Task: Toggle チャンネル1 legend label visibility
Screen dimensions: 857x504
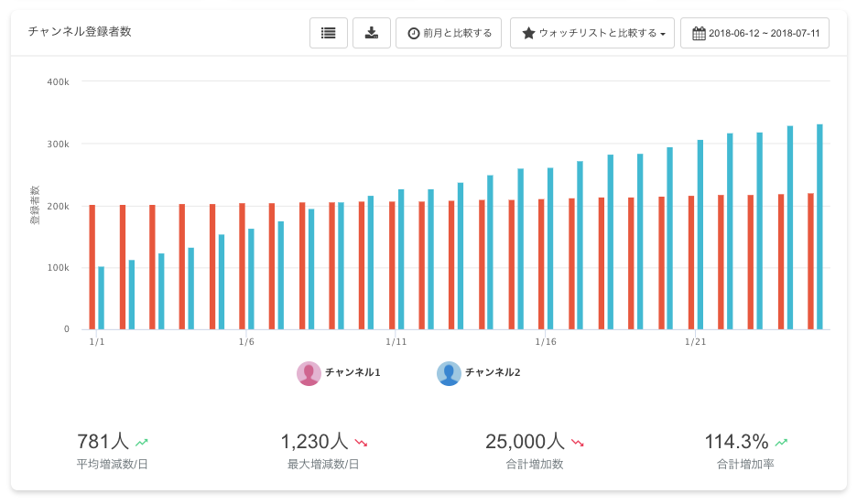Action: click(x=353, y=372)
